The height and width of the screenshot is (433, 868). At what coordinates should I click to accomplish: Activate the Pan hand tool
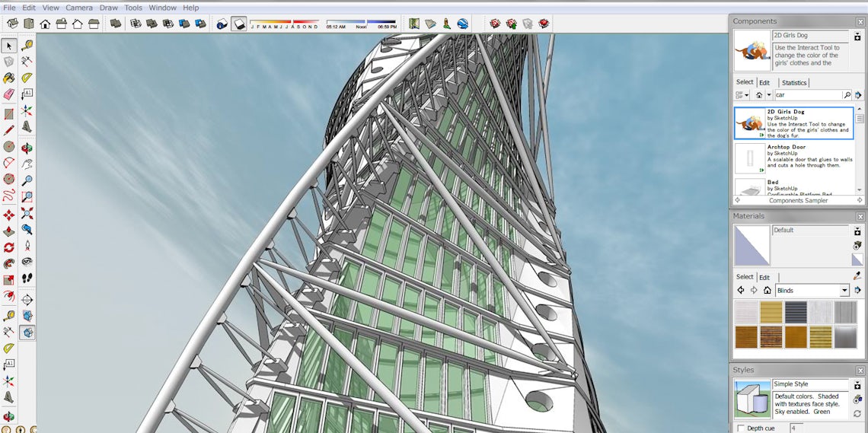[27, 164]
